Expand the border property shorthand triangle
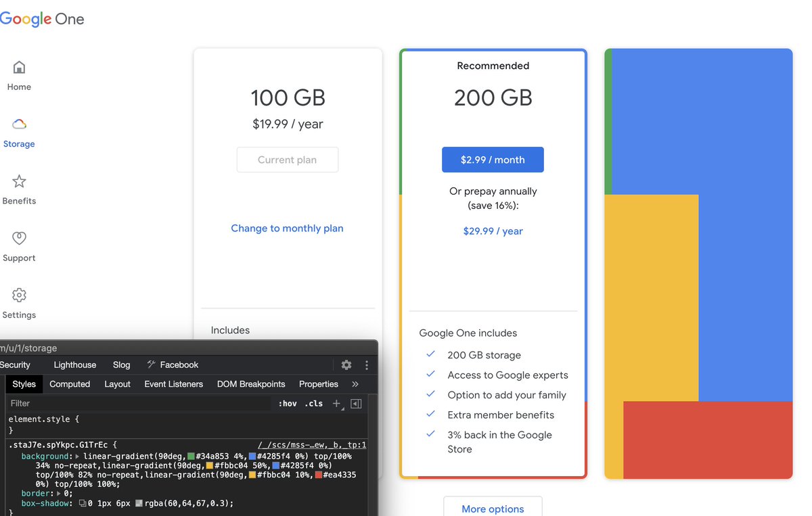Viewport: 812px width, 516px height. tap(59, 494)
